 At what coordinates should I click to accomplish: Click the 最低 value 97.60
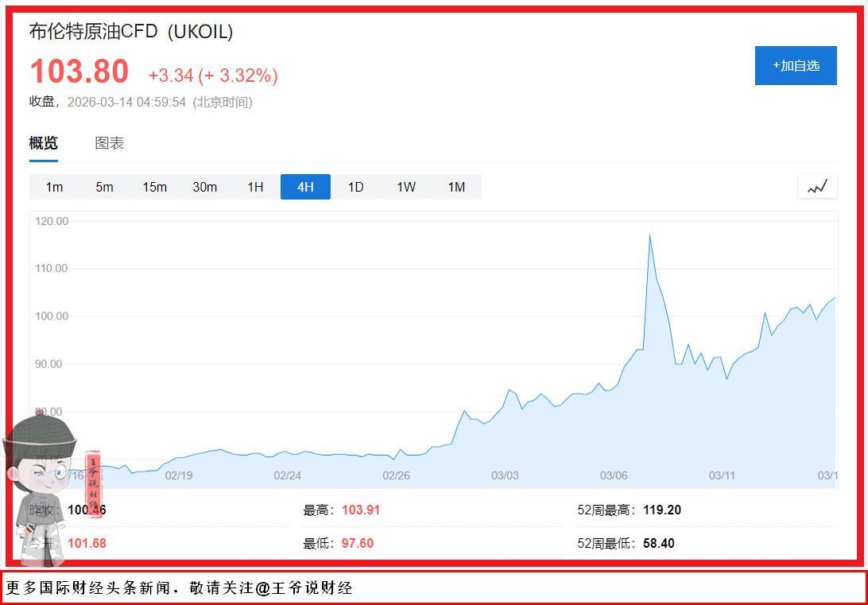358,543
